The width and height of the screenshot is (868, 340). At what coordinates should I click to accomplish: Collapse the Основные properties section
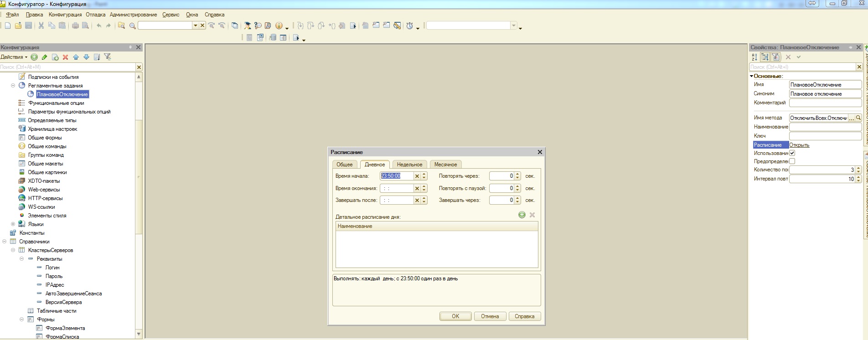[x=752, y=76]
